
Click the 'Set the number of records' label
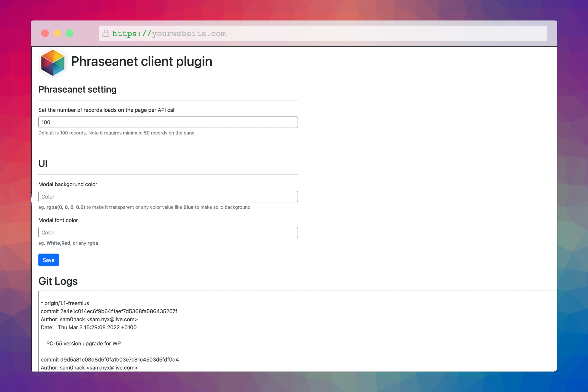[107, 110]
